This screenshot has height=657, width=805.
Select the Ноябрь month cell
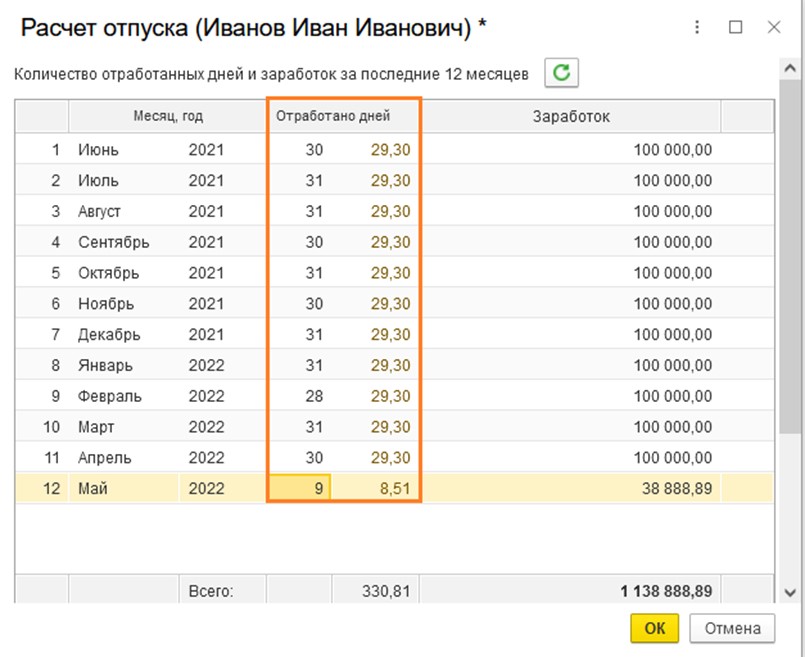(124, 303)
